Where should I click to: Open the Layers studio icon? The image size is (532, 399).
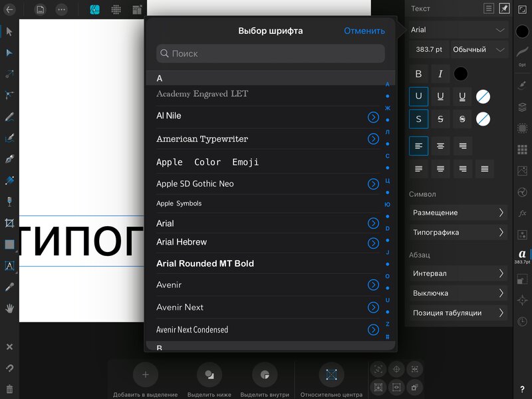pyautogui.click(x=522, y=107)
